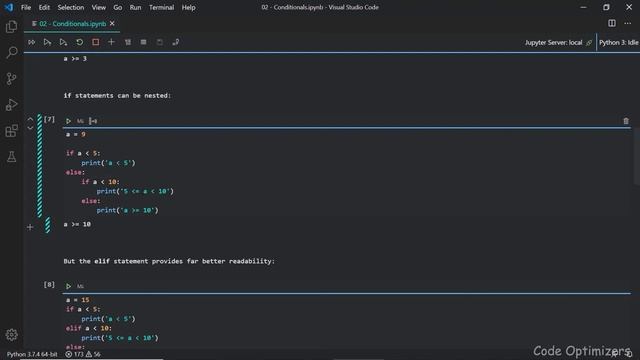
Task: Interrupt the kernel with the red stop icon
Action: tap(96, 42)
